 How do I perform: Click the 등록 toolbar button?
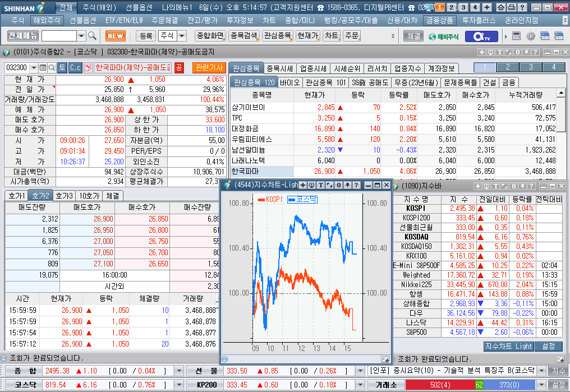[146, 35]
